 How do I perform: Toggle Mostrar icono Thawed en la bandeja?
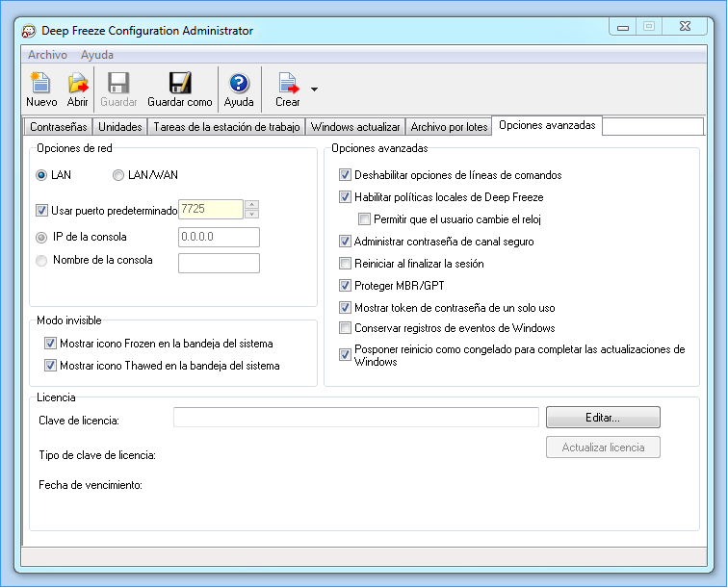click(x=50, y=366)
